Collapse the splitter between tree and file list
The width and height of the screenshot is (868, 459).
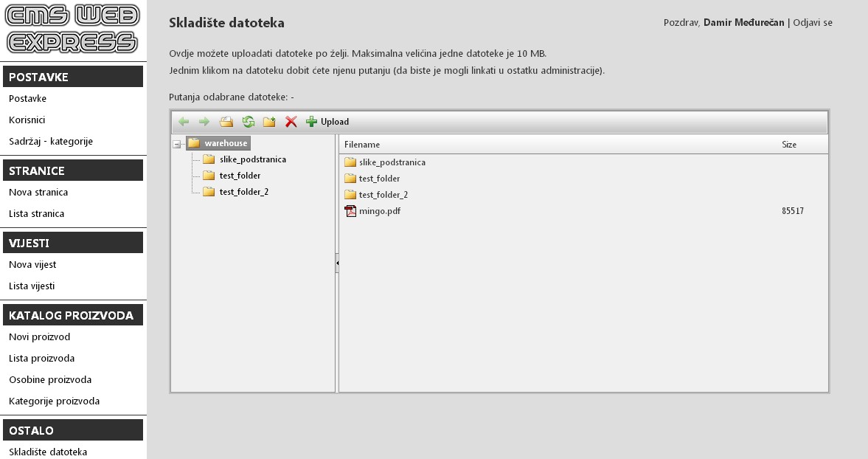pos(337,262)
